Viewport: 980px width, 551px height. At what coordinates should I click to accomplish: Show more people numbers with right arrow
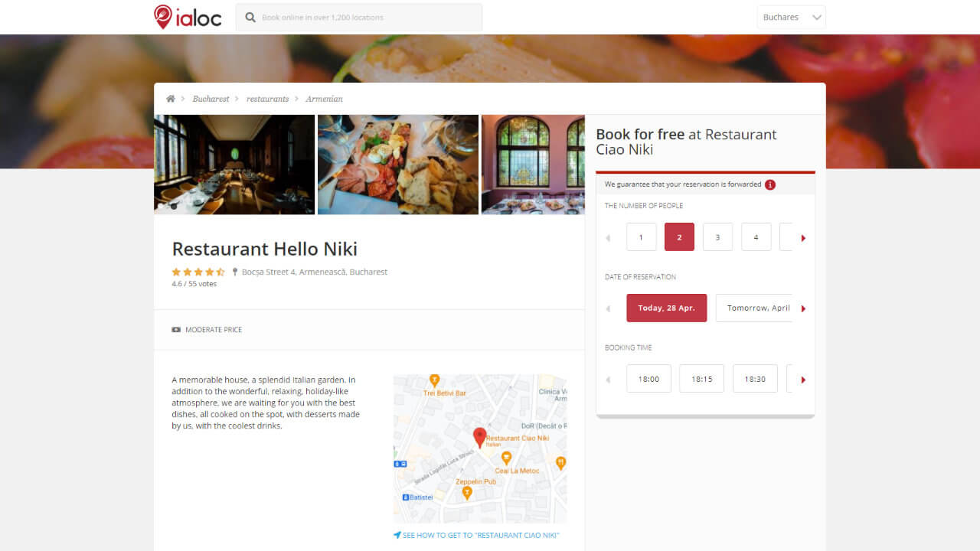tap(803, 238)
